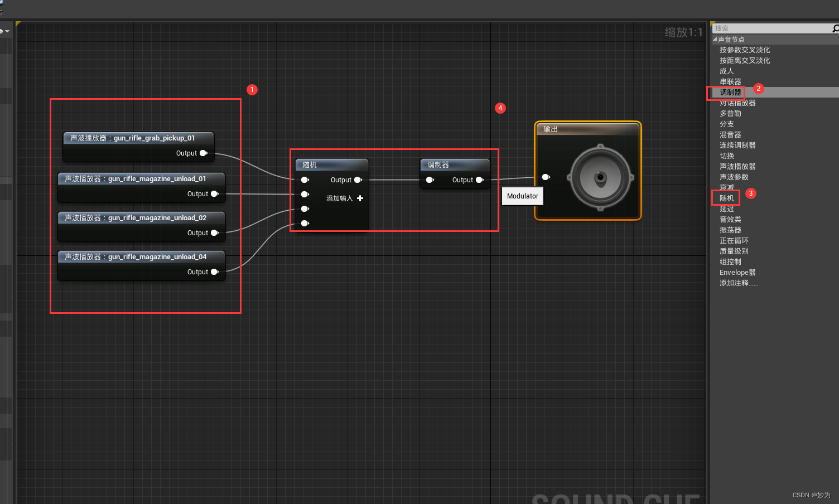Select 音效类 in node palette
This screenshot has height=504, width=839.
pyautogui.click(x=730, y=220)
